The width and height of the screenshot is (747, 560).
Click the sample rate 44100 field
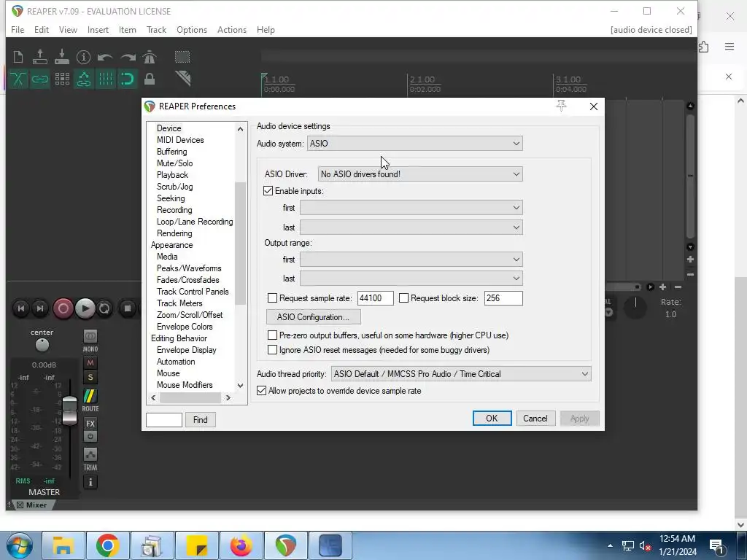pyautogui.click(x=375, y=298)
